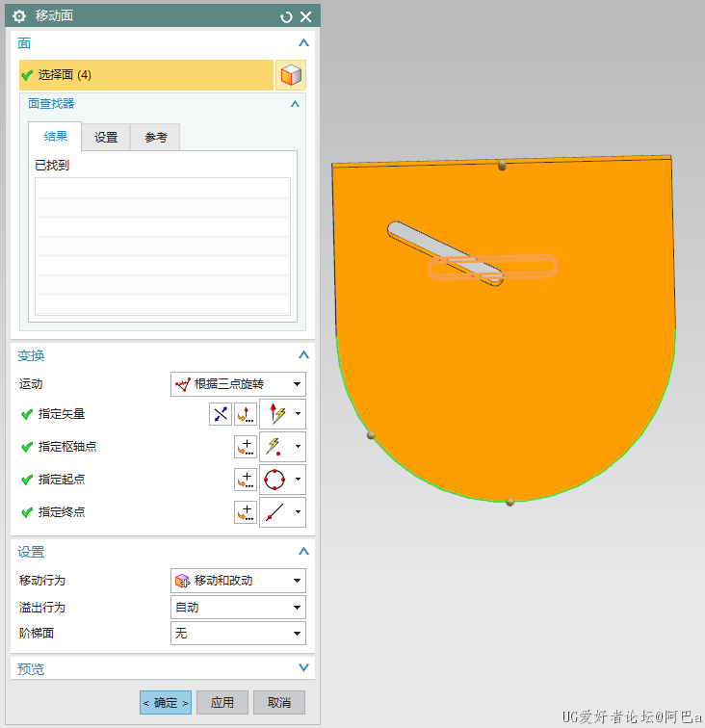Click the reset dialog icon in title bar
Viewport: 705px width, 728px height.
pos(286,17)
